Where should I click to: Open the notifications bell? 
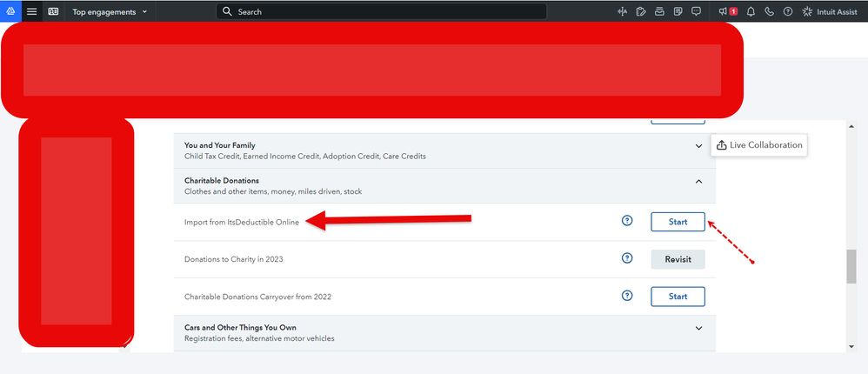coord(751,11)
